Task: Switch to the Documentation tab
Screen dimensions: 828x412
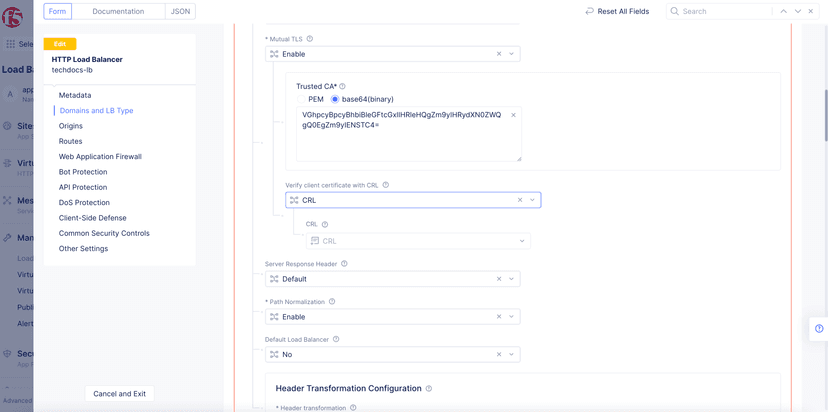Action: (x=118, y=11)
